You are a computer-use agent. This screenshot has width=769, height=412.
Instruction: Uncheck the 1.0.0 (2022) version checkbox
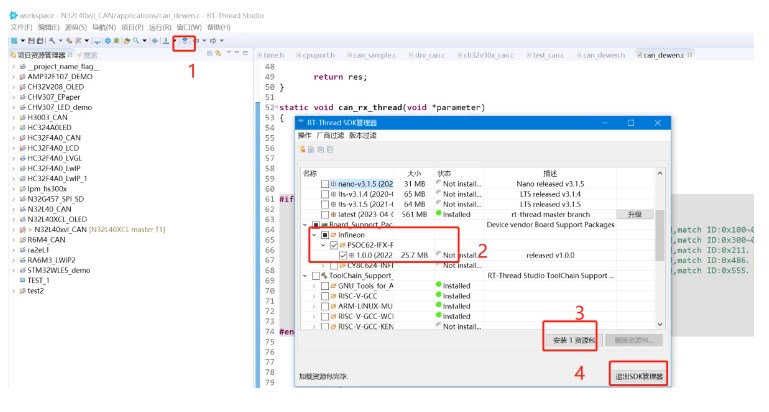[343, 255]
